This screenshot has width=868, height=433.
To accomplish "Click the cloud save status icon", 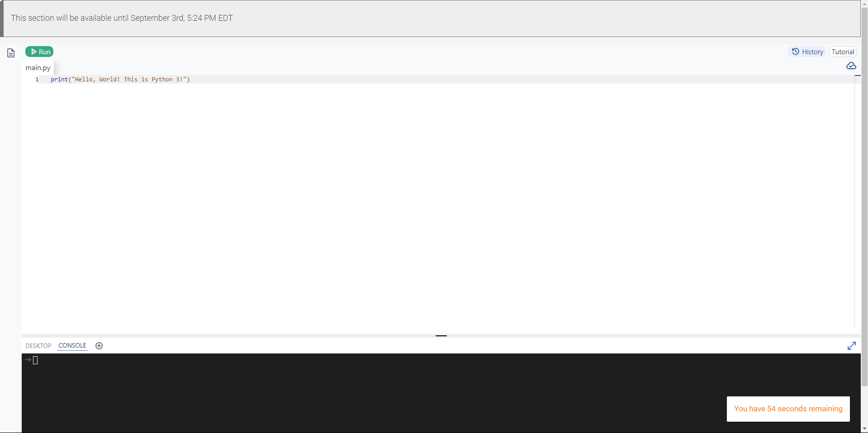I will click(x=851, y=66).
